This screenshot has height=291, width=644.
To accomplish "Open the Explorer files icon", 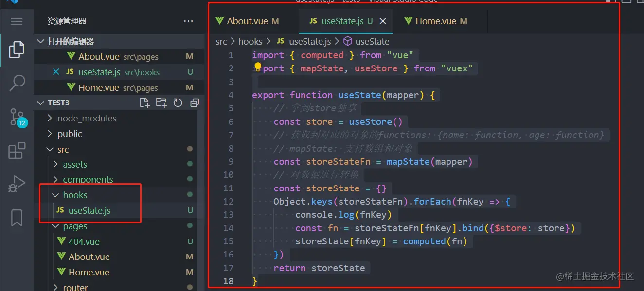I will tap(17, 50).
